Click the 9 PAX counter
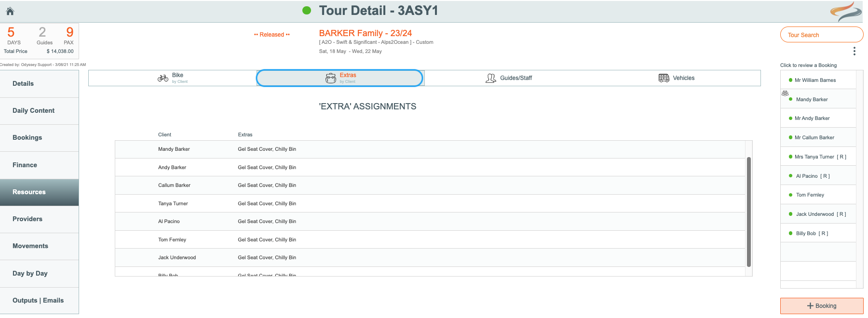 pos(69,36)
